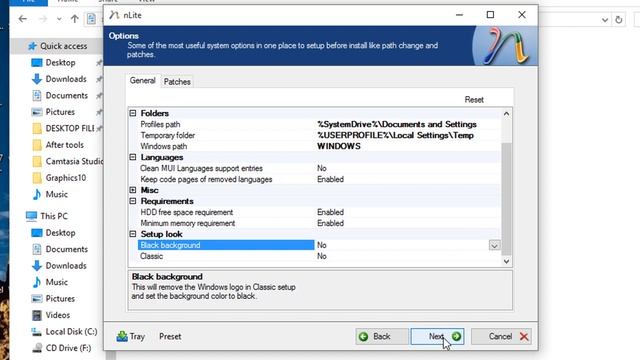Screen dimensions: 640x360
Task: Open the Black background value dropdown
Action: pos(494,245)
